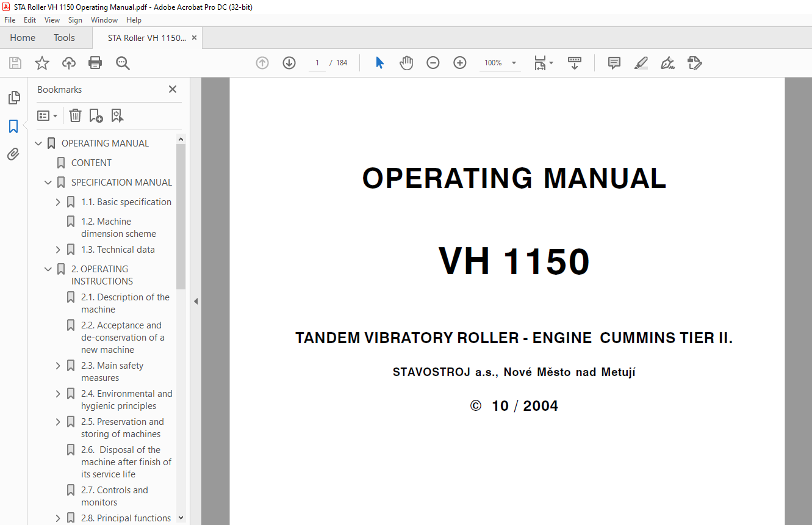Collapse the OPERATING MANUAL bookmark
The height and width of the screenshot is (525, 812).
point(38,143)
